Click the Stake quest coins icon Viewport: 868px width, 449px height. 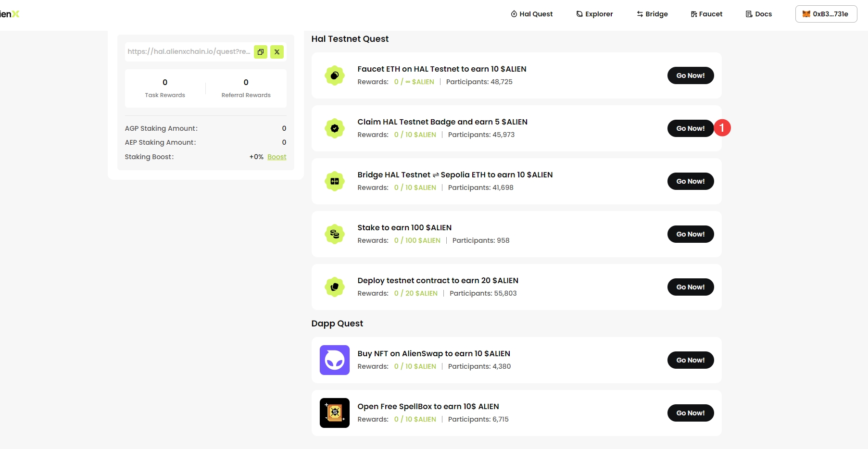pyautogui.click(x=335, y=234)
